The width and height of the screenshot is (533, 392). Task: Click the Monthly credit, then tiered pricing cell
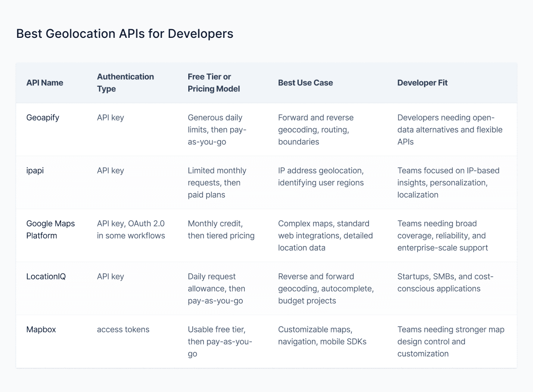[x=221, y=230]
